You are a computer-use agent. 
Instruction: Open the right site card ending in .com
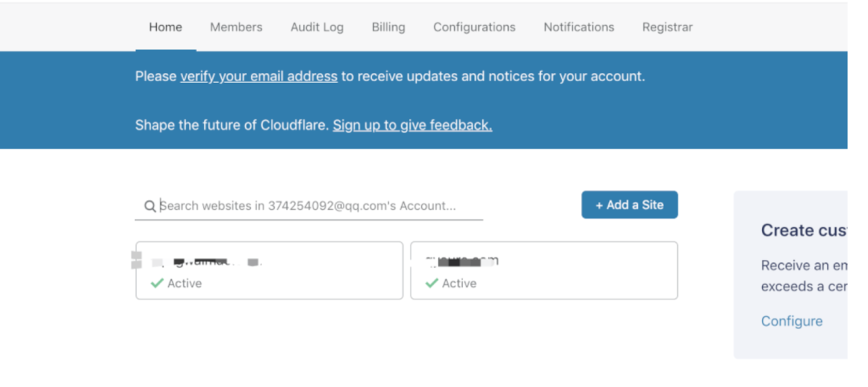(544, 270)
